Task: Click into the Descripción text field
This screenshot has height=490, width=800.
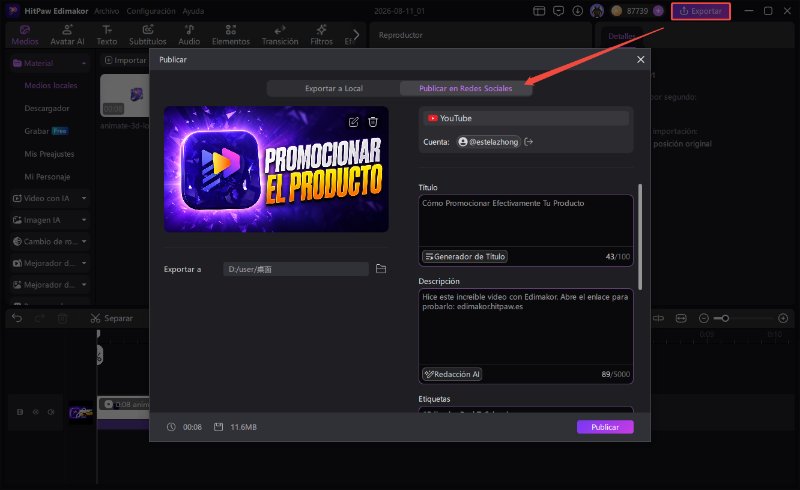Action: coord(526,327)
